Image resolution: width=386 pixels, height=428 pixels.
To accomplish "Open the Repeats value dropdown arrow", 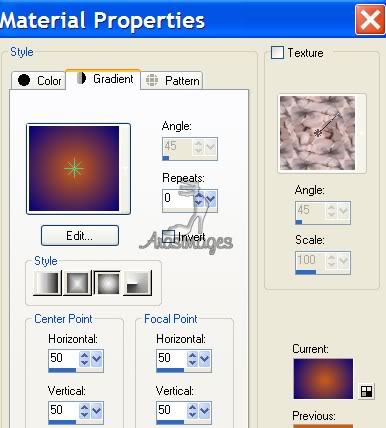I will tap(211, 200).
